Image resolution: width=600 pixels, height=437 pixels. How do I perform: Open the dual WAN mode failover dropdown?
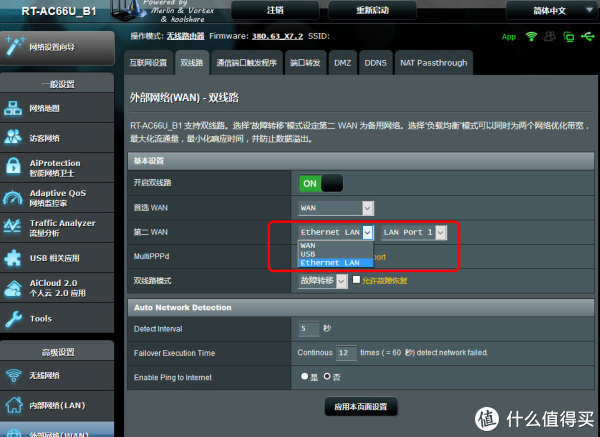[323, 281]
